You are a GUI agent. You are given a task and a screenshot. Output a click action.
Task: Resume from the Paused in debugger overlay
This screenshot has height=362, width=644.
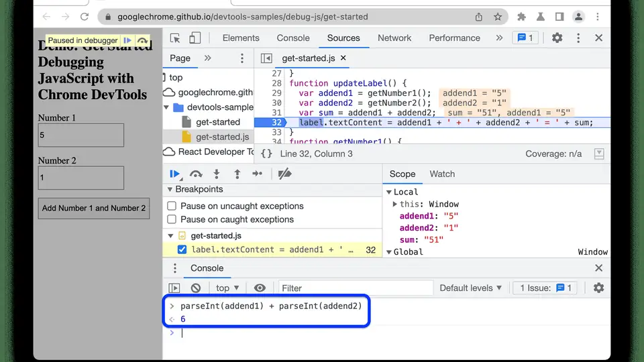coord(127,41)
